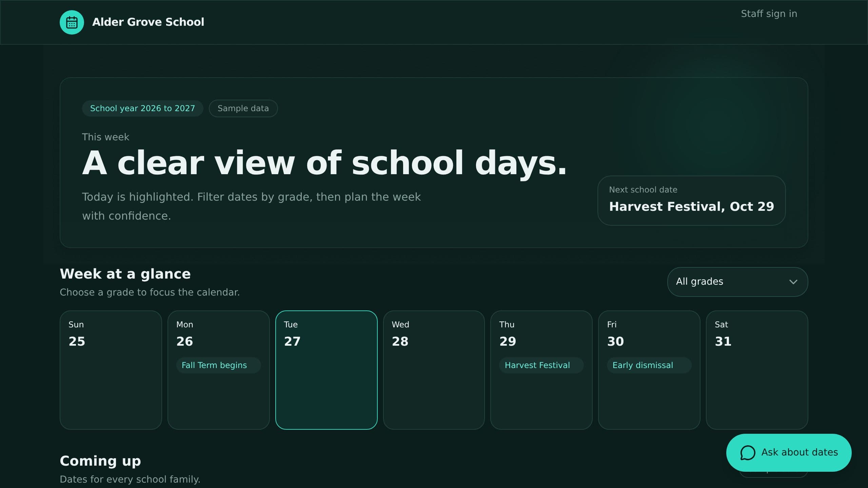Click the 'Choose a grade to focus' subtitle

pos(150,292)
